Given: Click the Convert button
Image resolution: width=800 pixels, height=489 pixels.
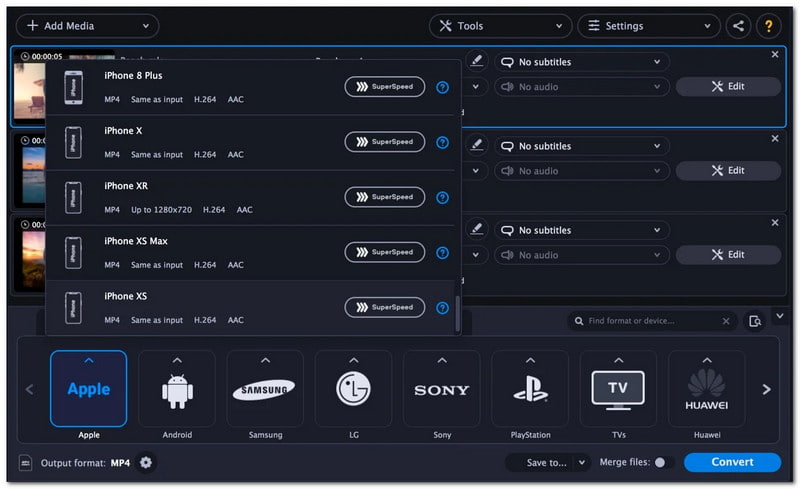Looking at the screenshot, I should (x=732, y=462).
